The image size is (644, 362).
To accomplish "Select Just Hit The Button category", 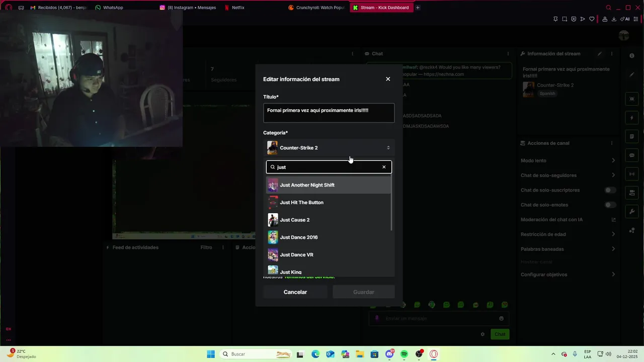I will 328,203.
